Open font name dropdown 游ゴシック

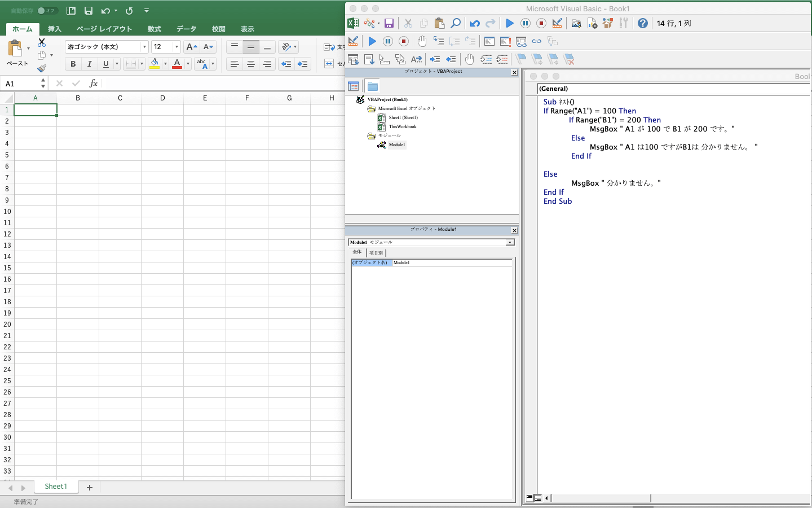click(x=144, y=47)
